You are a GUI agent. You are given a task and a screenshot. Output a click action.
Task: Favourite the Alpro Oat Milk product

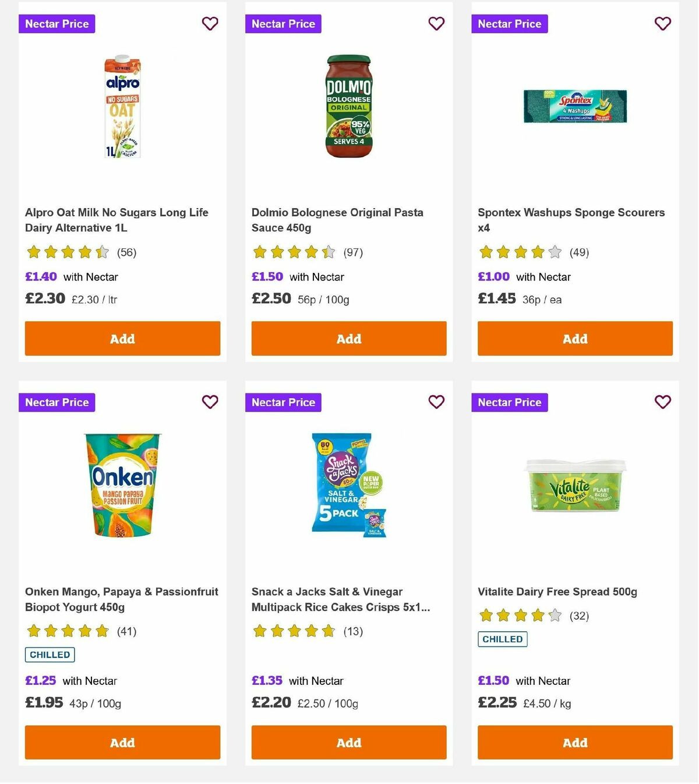(210, 23)
